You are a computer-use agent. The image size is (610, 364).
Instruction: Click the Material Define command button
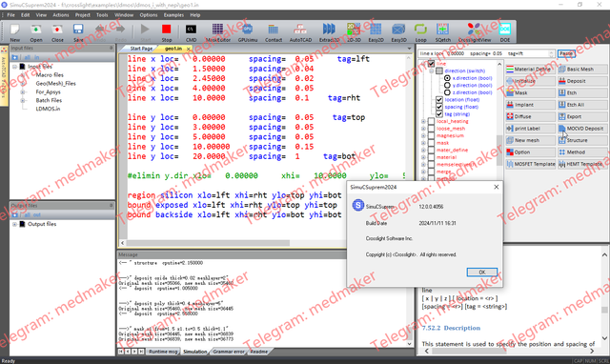click(x=531, y=70)
